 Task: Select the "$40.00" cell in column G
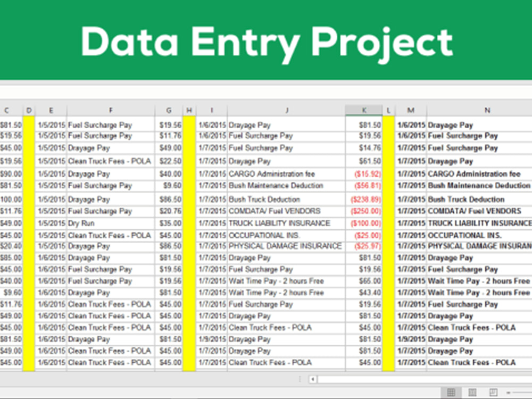169,174
